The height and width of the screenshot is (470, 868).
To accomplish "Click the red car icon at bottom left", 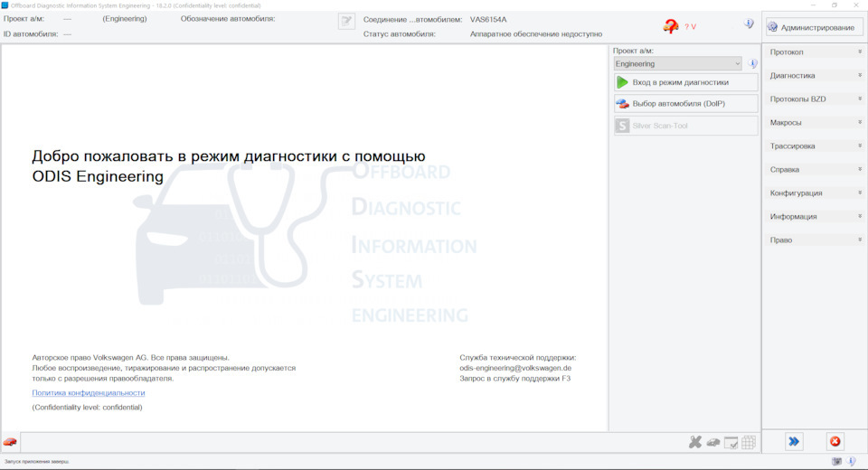I will [x=10, y=442].
